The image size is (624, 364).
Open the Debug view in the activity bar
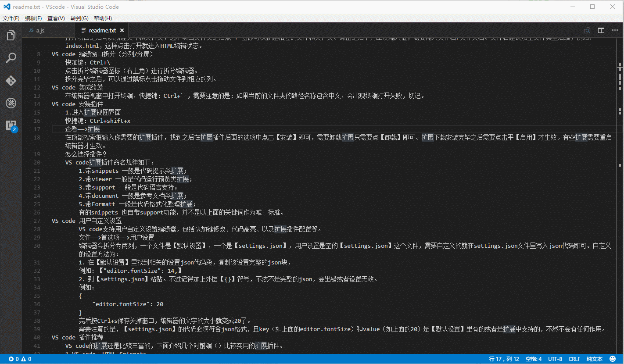(x=11, y=103)
